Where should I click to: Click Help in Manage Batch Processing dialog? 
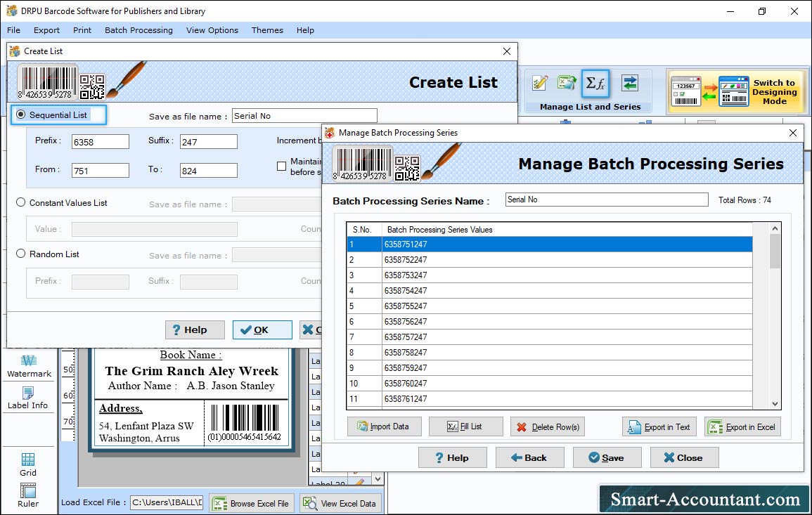(x=453, y=457)
